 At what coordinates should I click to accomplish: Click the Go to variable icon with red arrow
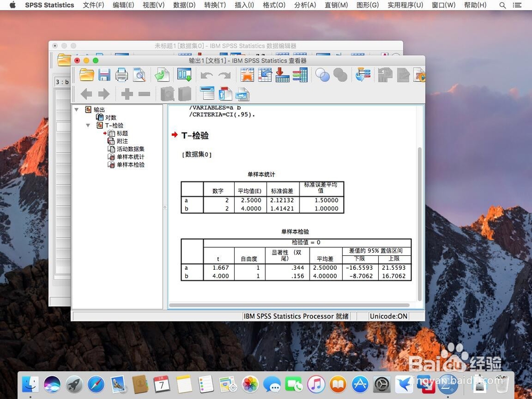282,74
